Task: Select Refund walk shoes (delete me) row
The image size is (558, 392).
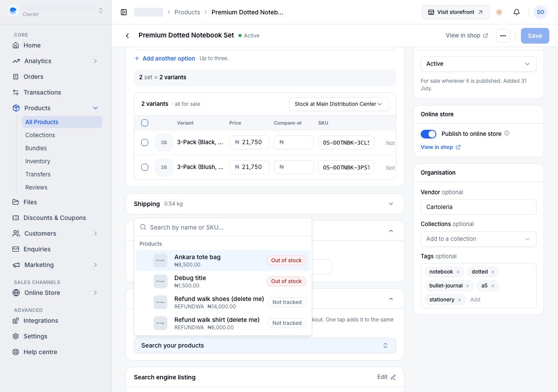Action: tap(223, 302)
